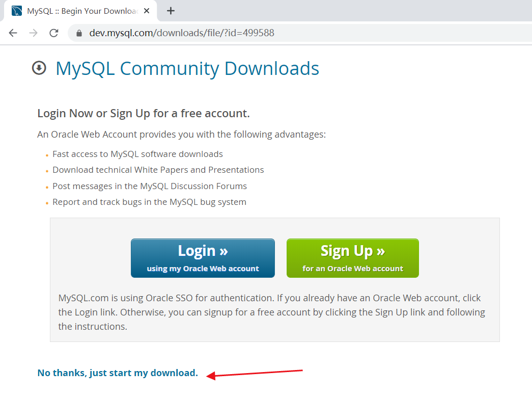Image resolution: width=532 pixels, height=395 pixels.
Task: Click the 'Download technical White Papers' bullet text
Action: tap(158, 170)
